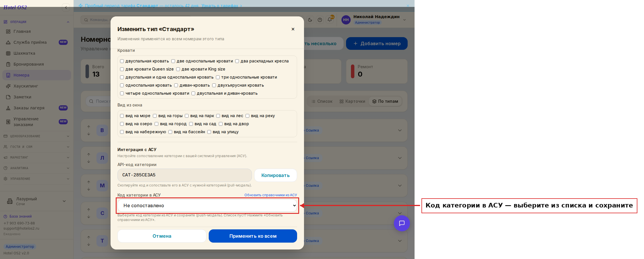Click the API-код категории field

(x=185, y=175)
